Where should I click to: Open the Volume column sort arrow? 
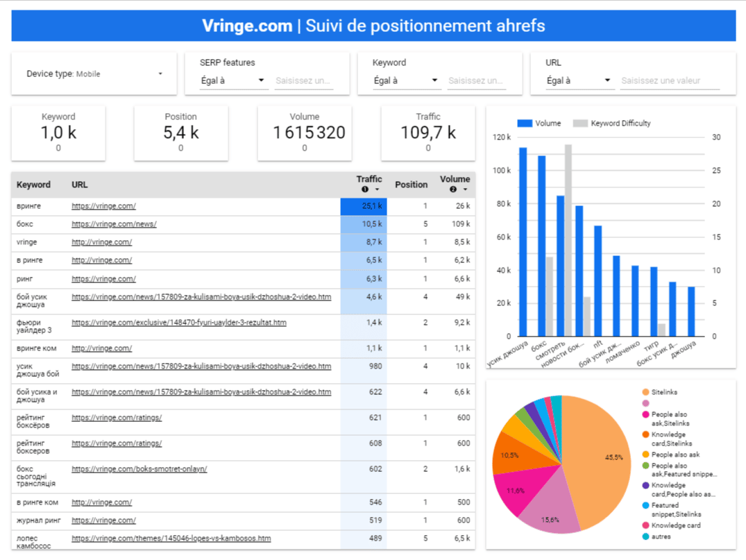point(465,189)
